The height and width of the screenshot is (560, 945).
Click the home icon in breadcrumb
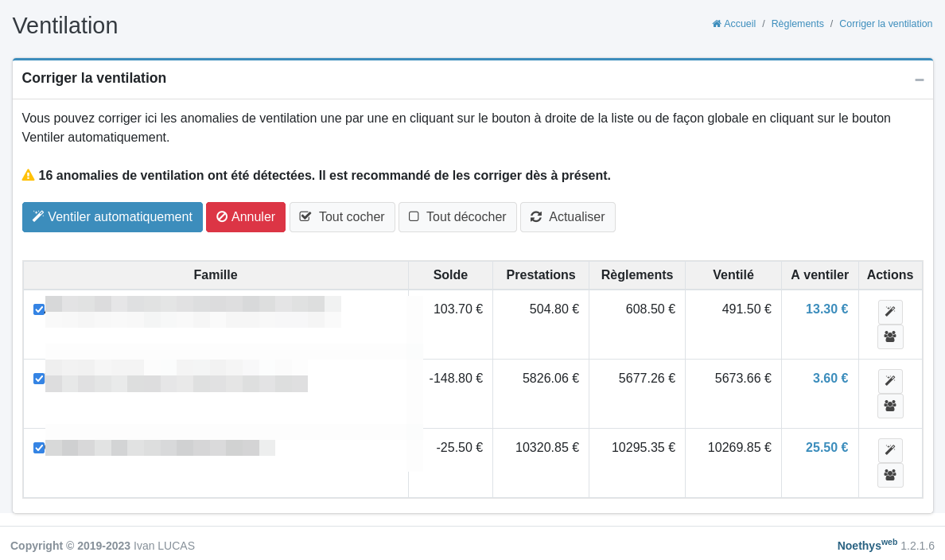pos(717,24)
